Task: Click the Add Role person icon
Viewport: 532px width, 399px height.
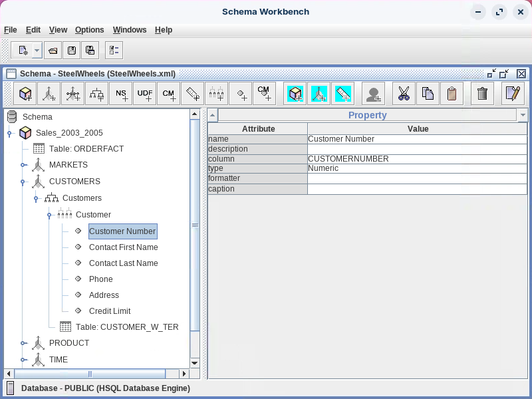Action: (374, 94)
